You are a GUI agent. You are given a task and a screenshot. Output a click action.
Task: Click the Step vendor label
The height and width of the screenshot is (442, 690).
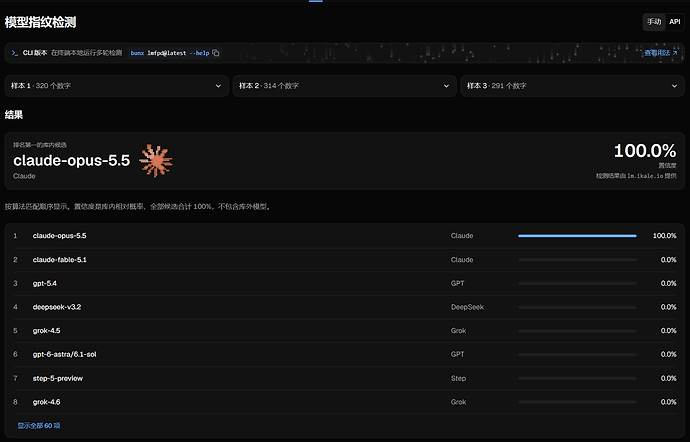coord(458,378)
